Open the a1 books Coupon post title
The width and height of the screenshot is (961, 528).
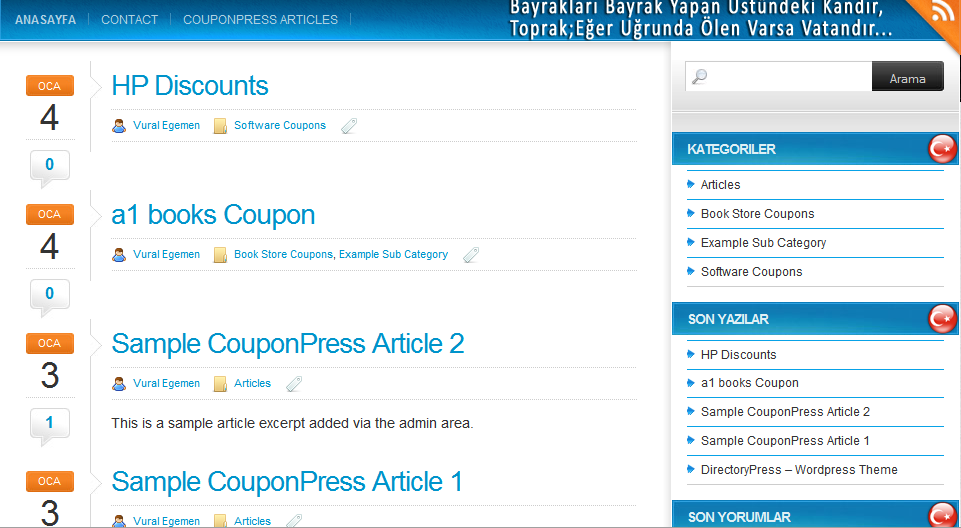[213, 215]
